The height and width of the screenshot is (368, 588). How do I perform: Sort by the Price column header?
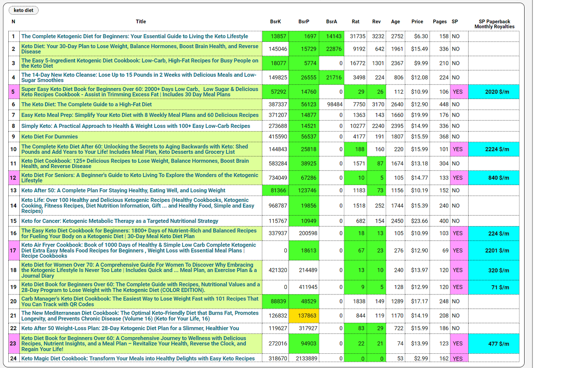417,22
